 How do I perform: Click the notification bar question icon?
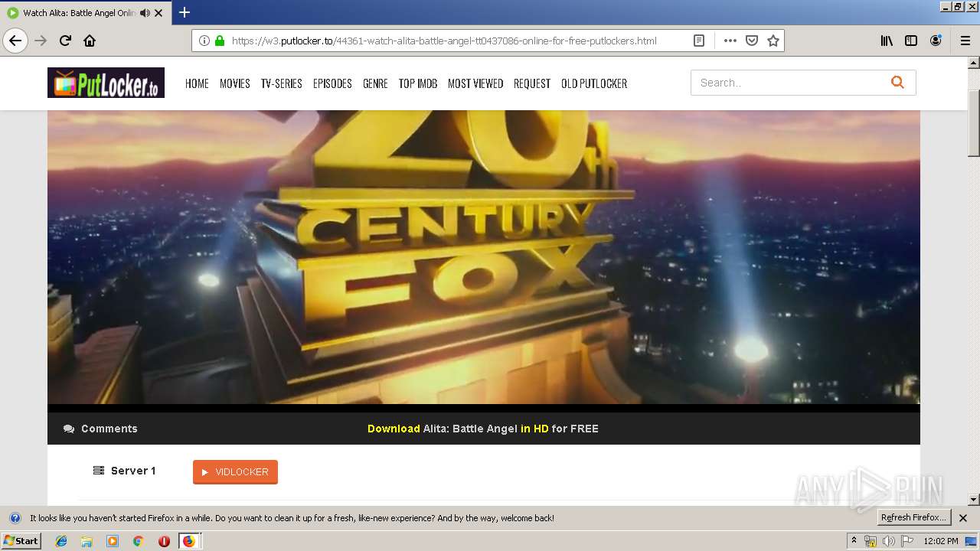pyautogui.click(x=15, y=518)
